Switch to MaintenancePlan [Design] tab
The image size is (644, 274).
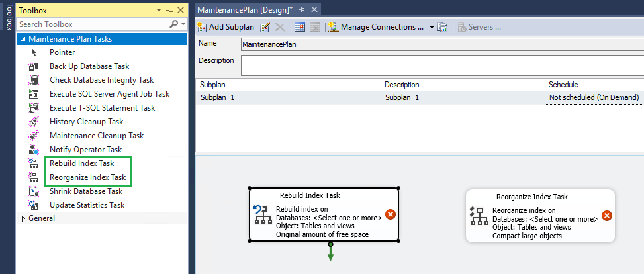[x=244, y=9]
